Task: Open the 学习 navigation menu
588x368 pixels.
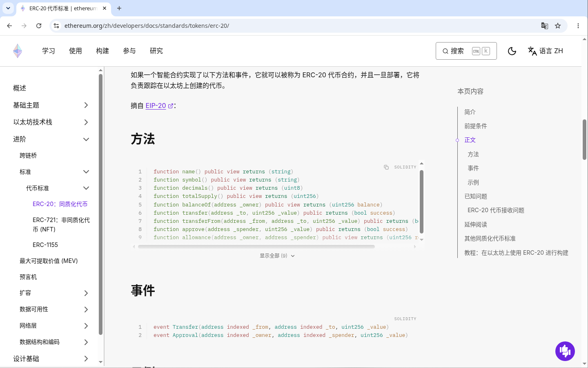Action: 49,51
